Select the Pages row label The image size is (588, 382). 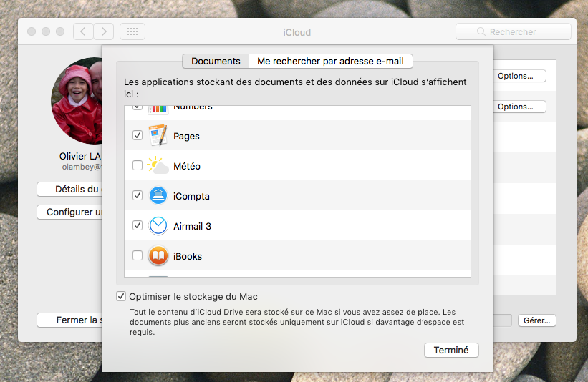[x=186, y=137]
